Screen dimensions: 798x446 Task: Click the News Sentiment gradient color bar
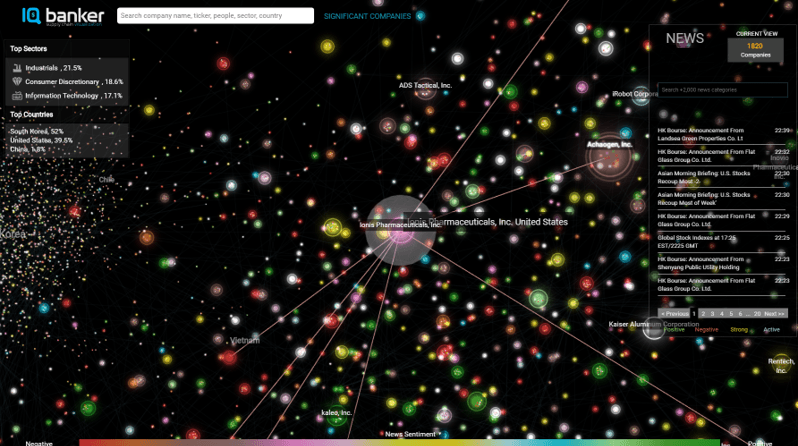tap(400, 443)
